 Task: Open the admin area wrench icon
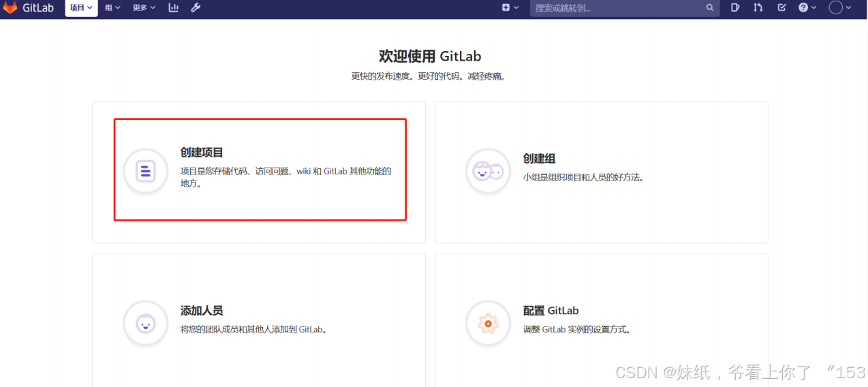[x=196, y=7]
